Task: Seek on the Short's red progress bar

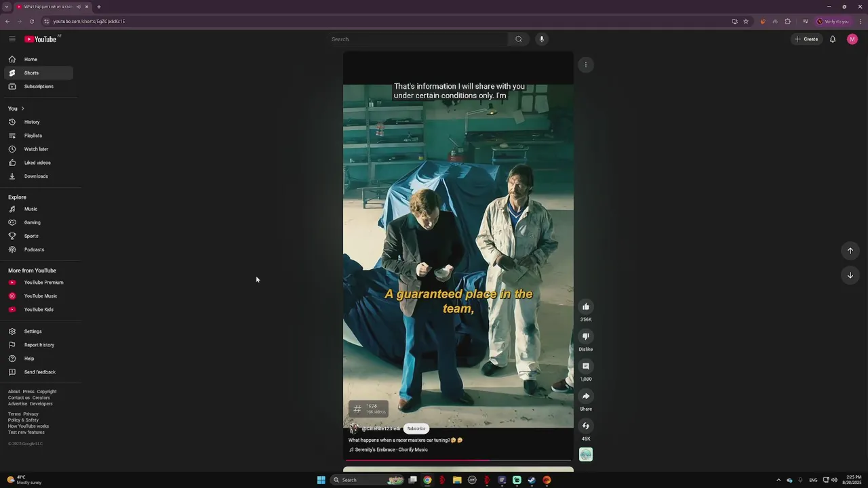Action: (x=458, y=460)
